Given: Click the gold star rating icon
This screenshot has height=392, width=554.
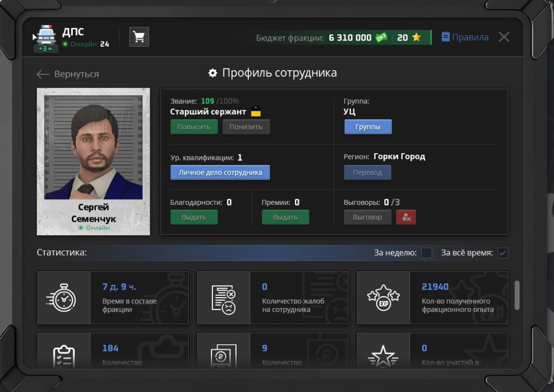Looking at the screenshot, I should [x=417, y=37].
